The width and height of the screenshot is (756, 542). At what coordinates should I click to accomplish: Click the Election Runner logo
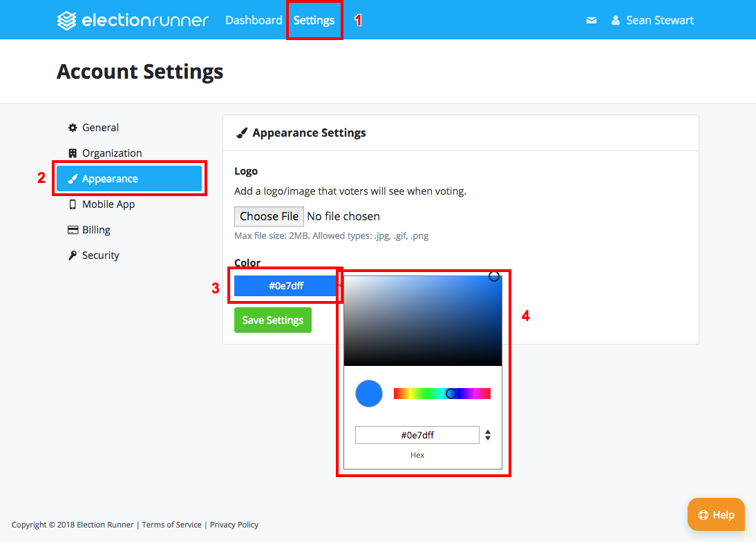pos(132,20)
